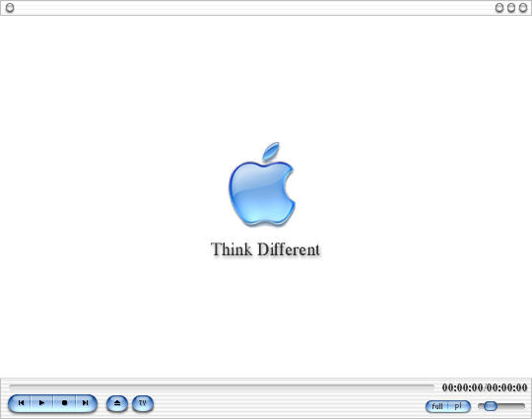The height and width of the screenshot is (419, 532).
Task: Click the 'Think Different' text
Action: pyautogui.click(x=265, y=249)
